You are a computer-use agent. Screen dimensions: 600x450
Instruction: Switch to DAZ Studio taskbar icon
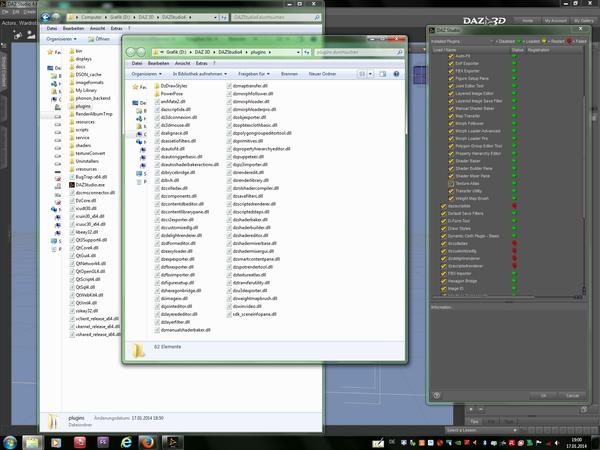pyautogui.click(x=172, y=443)
